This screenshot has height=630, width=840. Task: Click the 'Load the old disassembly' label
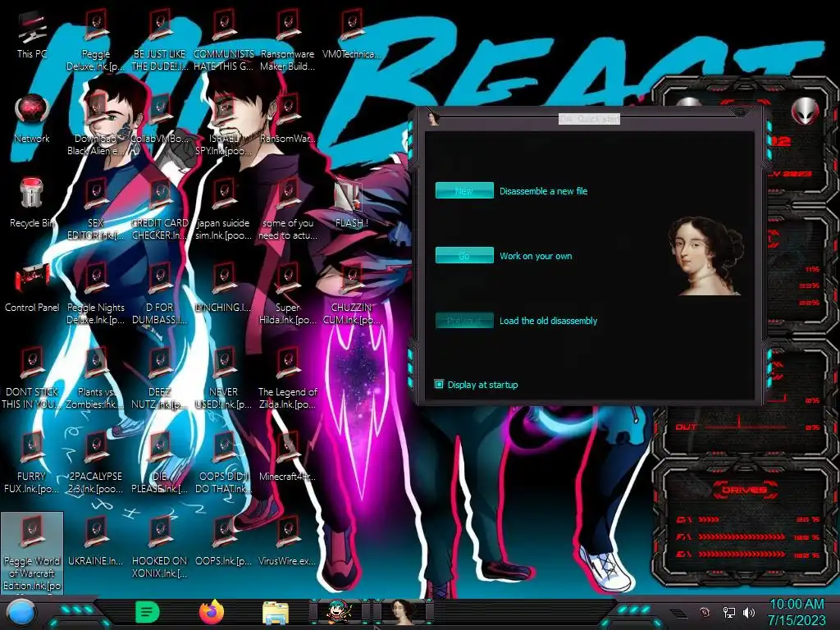click(x=548, y=321)
